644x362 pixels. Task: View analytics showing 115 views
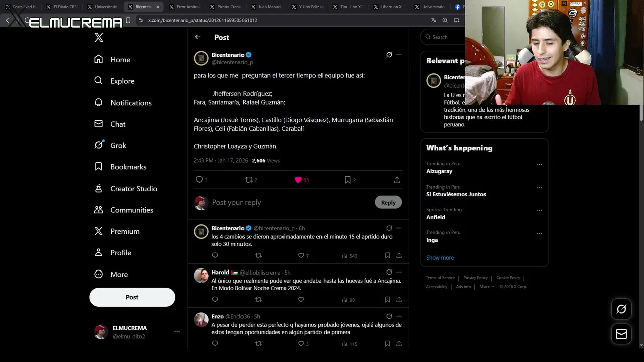tap(349, 344)
